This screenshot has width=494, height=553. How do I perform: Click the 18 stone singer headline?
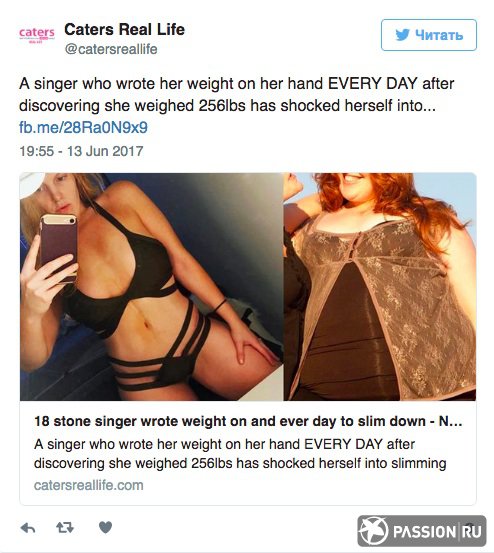point(248,421)
